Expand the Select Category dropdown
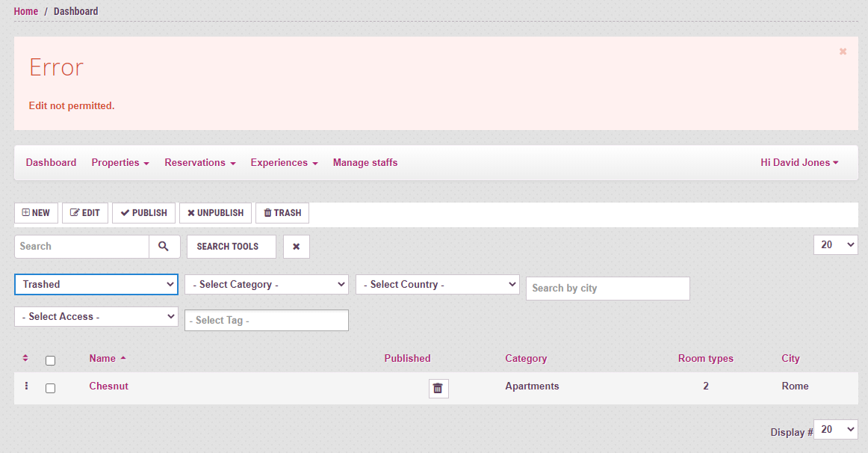This screenshot has height=453, width=868. point(267,284)
